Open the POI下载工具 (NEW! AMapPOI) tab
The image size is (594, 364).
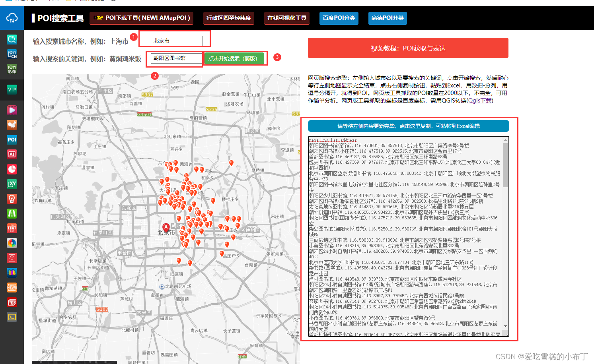(141, 18)
